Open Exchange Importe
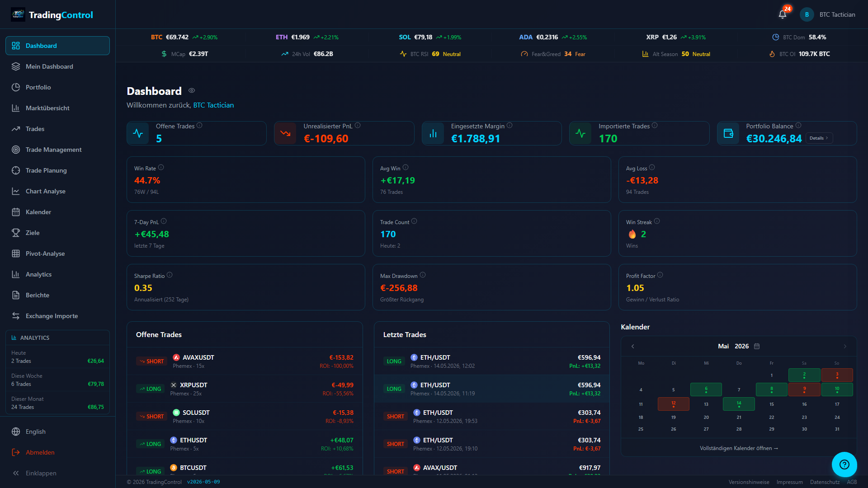 (x=57, y=316)
